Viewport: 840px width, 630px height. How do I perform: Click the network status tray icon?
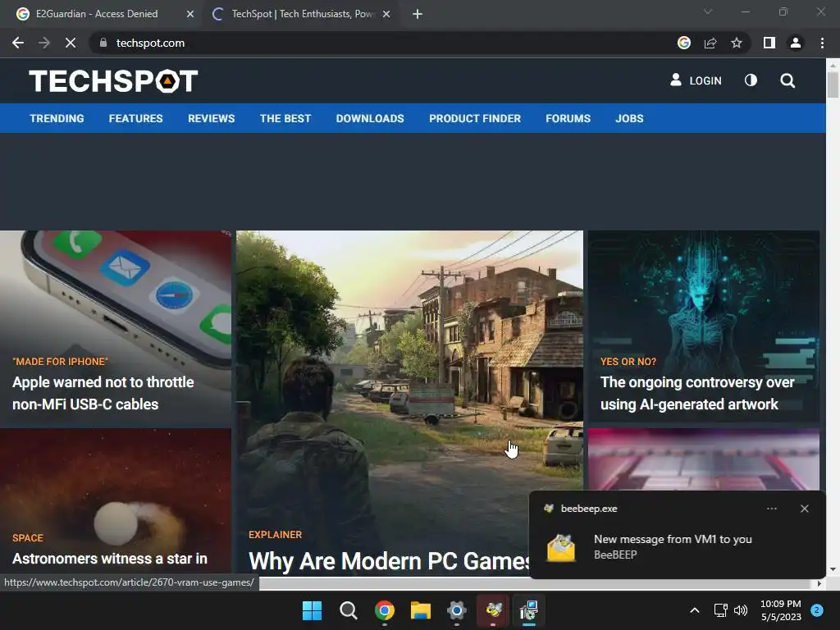720,610
